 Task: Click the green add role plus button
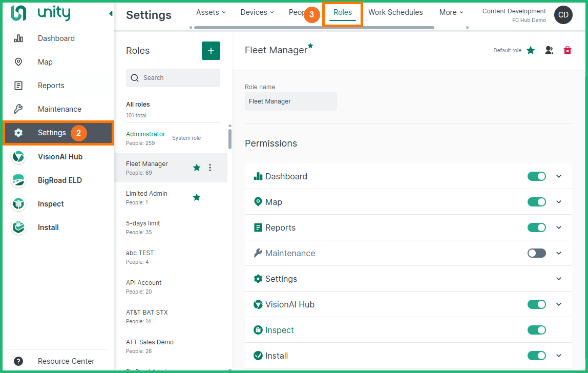pos(211,51)
